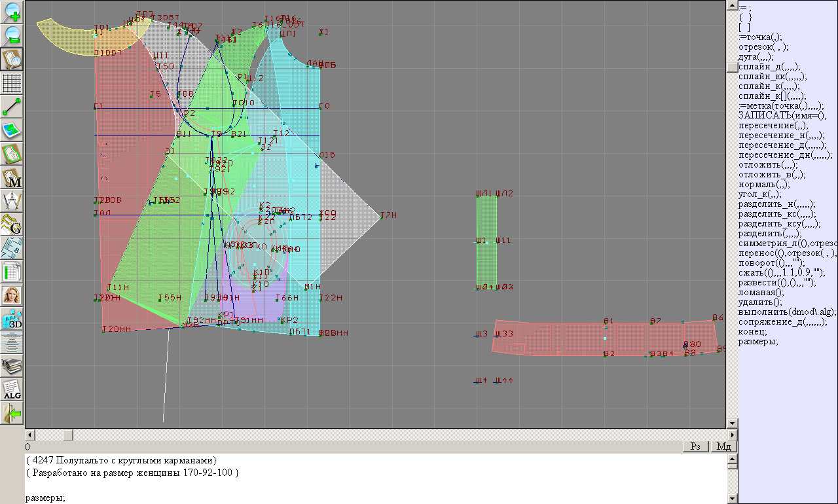
Task: Open the green spreadsheet table icon
Action: click(x=12, y=272)
